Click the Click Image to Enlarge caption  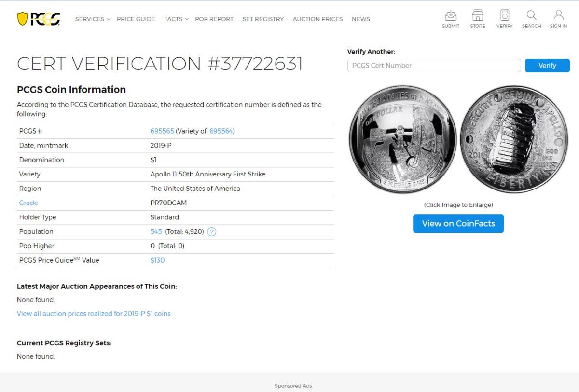point(458,205)
